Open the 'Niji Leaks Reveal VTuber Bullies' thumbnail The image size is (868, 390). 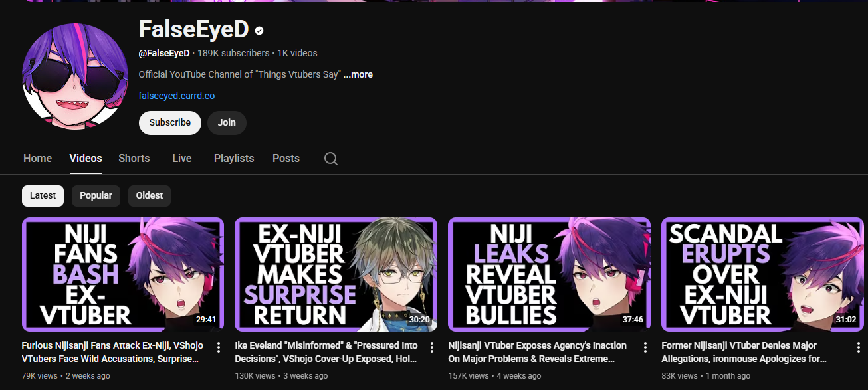[549, 274]
